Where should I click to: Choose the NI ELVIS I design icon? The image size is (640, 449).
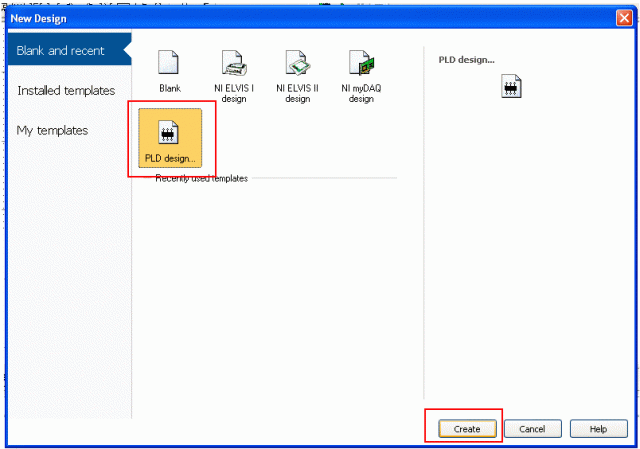click(x=233, y=63)
